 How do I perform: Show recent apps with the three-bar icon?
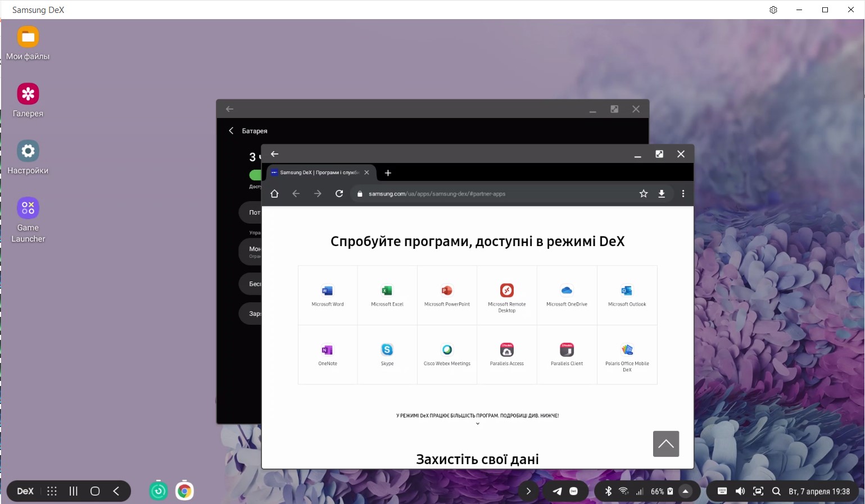(x=74, y=491)
